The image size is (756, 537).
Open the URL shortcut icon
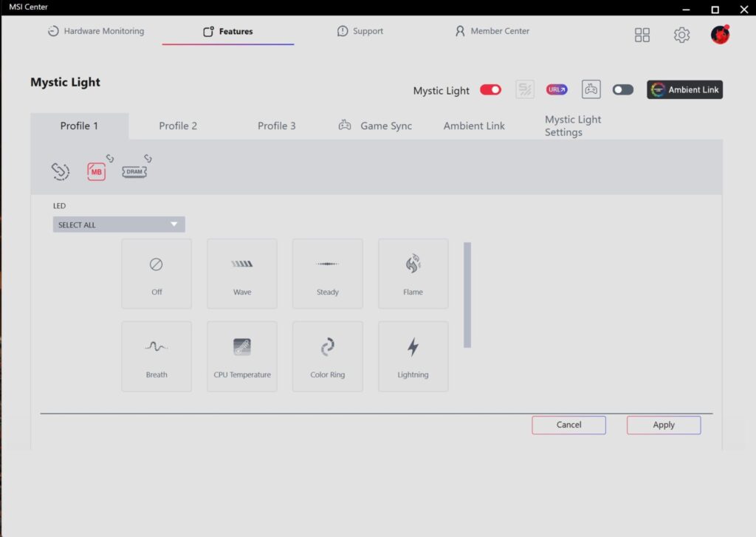tap(557, 89)
